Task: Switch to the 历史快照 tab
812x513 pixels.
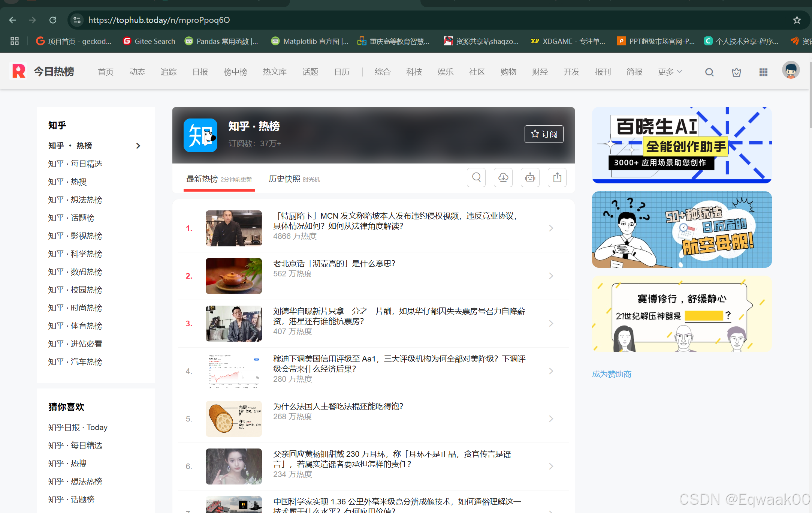Action: tap(284, 179)
